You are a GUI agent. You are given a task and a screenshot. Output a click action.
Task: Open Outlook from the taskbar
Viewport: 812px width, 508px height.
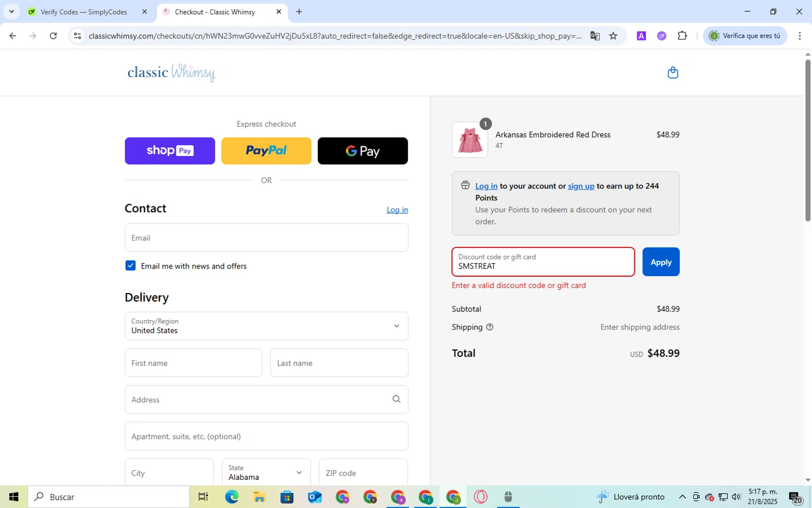point(315,497)
